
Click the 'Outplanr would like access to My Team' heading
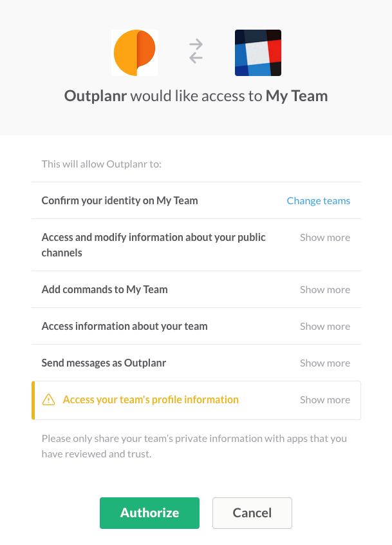[196, 96]
